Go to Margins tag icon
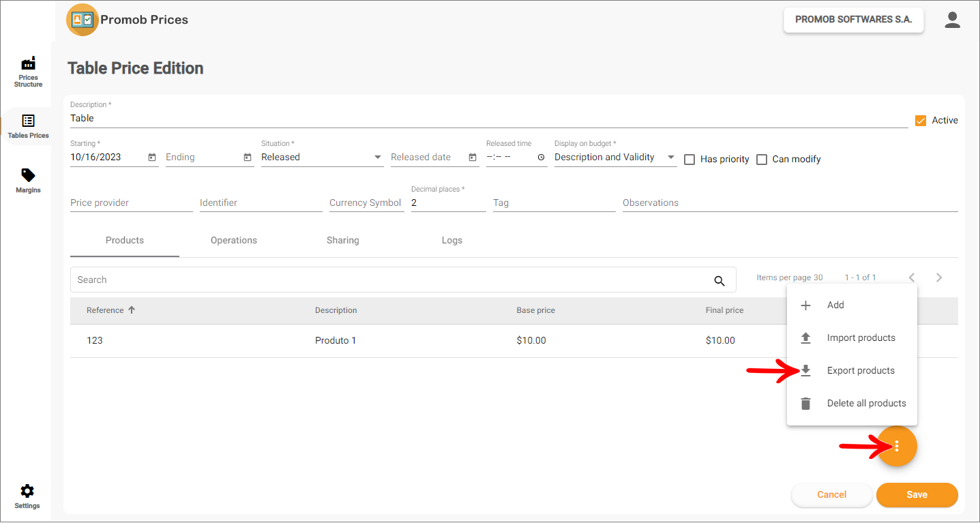The image size is (980, 523). click(28, 175)
